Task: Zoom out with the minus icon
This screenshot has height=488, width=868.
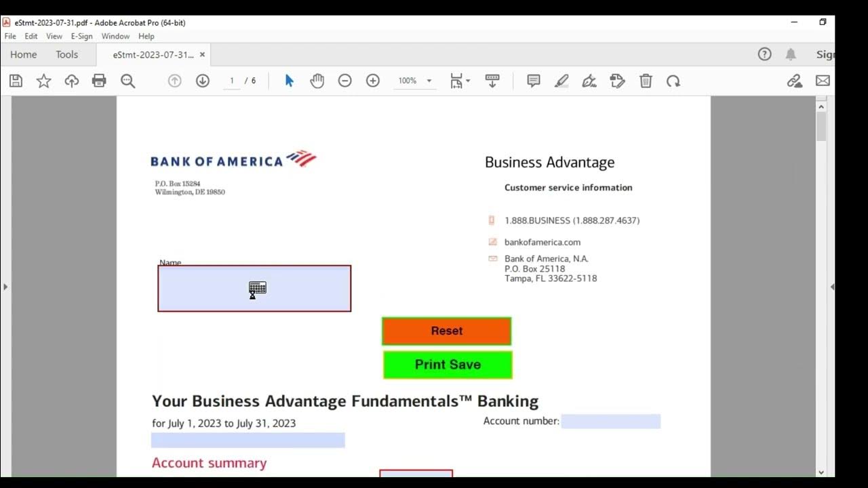Action: [x=344, y=81]
